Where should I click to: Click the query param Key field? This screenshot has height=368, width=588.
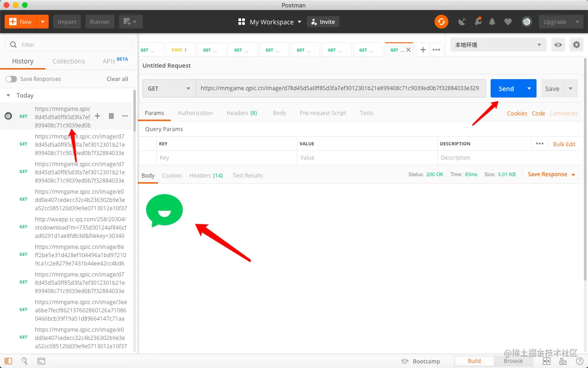[x=226, y=157]
